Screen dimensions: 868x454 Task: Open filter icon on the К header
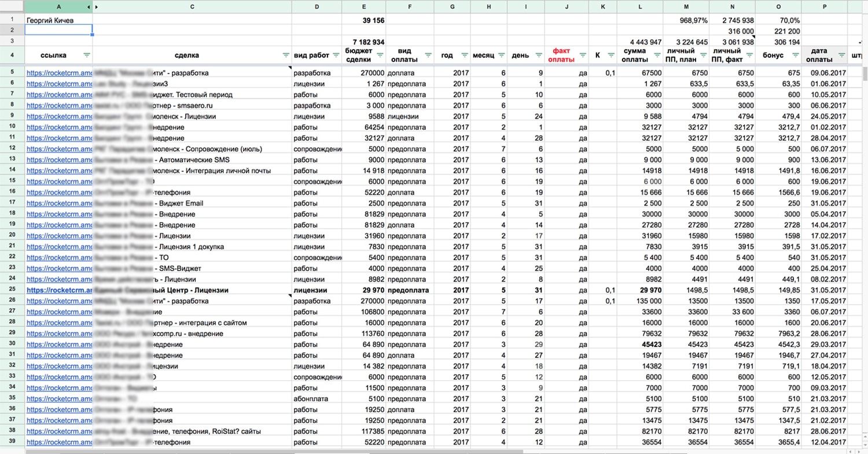(610, 55)
